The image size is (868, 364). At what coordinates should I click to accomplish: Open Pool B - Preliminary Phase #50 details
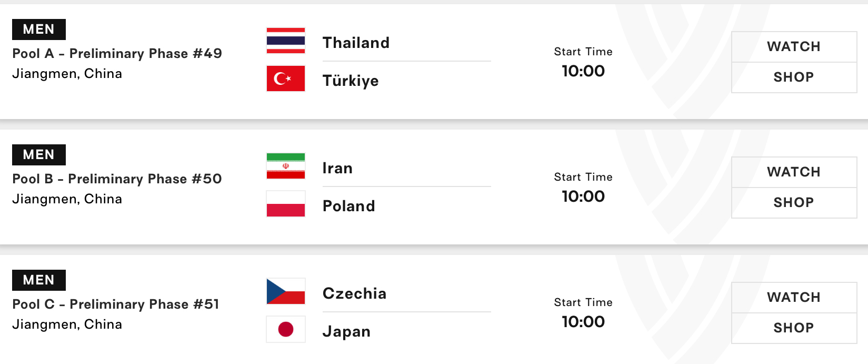click(x=117, y=179)
